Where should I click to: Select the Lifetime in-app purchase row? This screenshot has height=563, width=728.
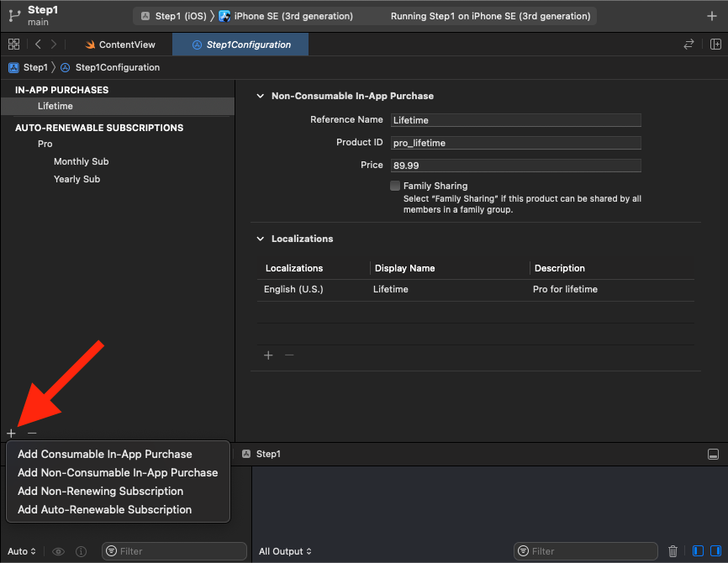(118, 106)
